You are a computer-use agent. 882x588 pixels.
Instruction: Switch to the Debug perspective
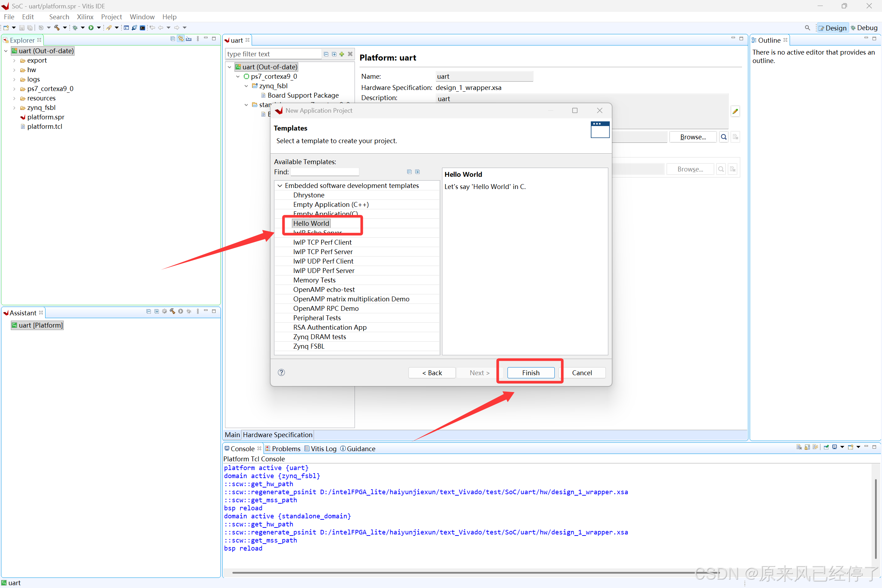click(864, 28)
